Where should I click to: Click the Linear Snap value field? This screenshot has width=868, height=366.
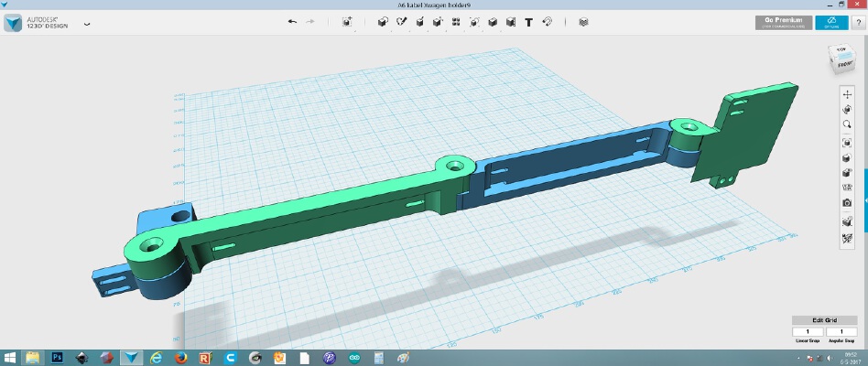pos(808,332)
